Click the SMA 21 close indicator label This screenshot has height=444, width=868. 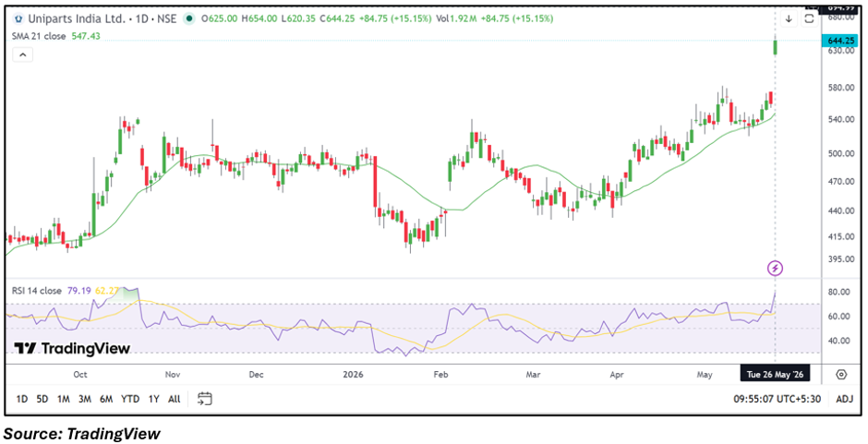click(40, 36)
